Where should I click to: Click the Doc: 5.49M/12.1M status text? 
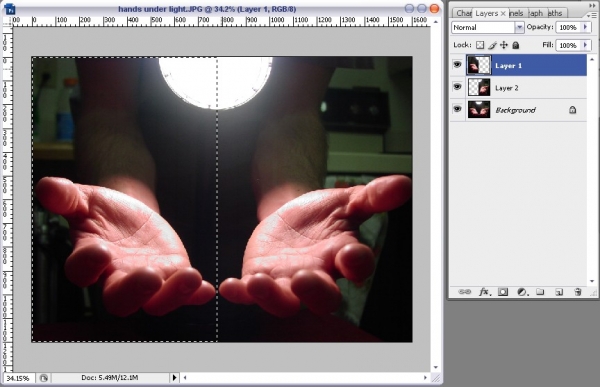110,377
